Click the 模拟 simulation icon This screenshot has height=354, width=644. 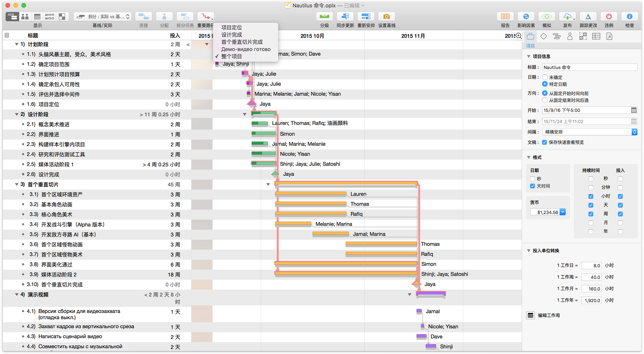(546, 17)
